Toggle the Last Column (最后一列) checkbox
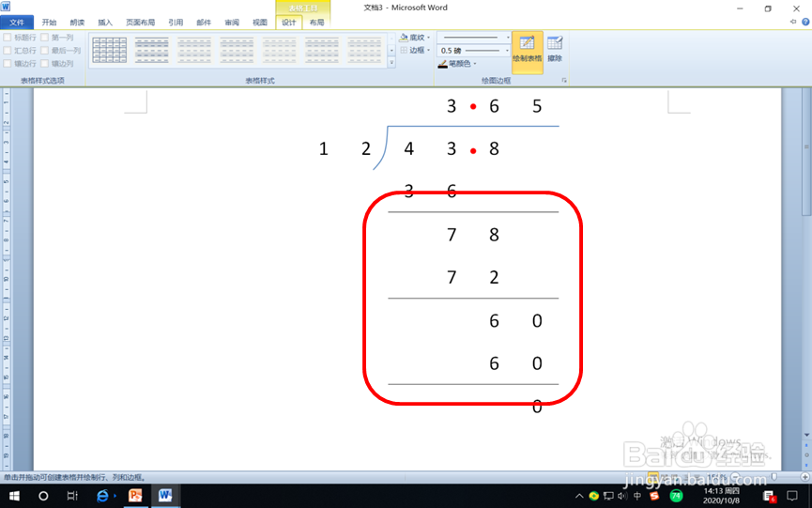Viewport: 812px width, 508px height. [x=44, y=50]
